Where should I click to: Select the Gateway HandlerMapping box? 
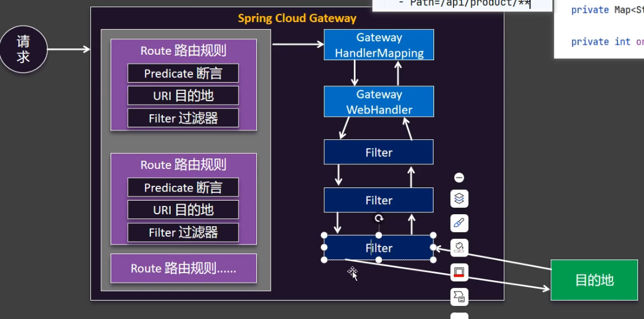379,45
